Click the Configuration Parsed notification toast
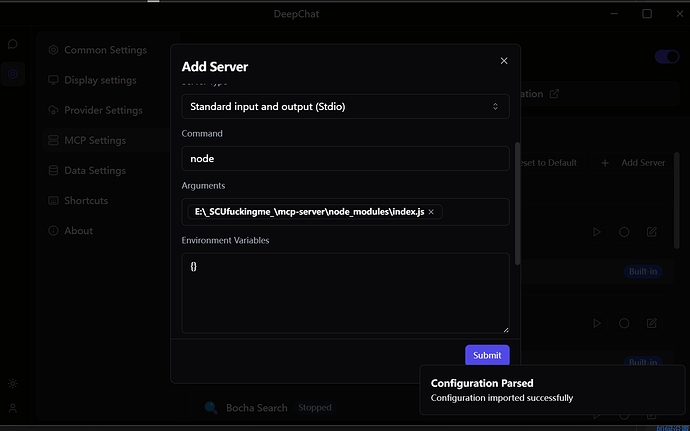This screenshot has width=690, height=431. tap(552, 390)
